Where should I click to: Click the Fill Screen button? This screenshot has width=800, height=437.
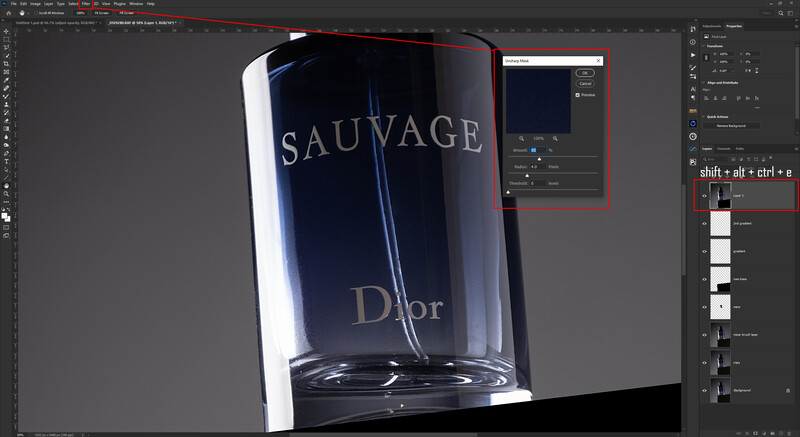[x=127, y=13]
